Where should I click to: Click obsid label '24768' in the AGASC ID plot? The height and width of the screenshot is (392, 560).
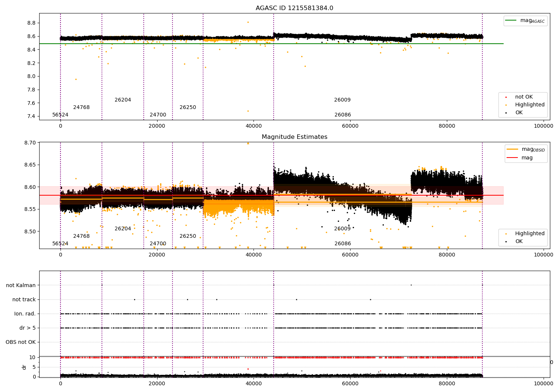coord(81,108)
